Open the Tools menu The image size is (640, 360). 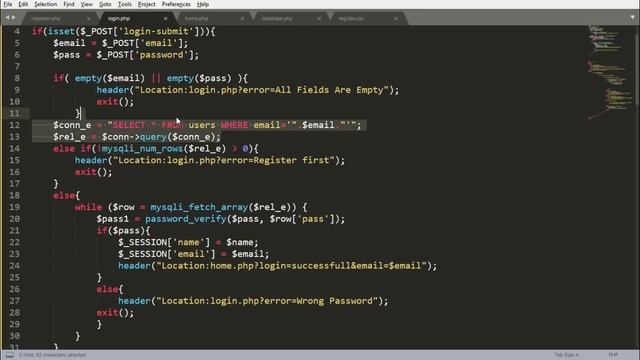[124, 4]
